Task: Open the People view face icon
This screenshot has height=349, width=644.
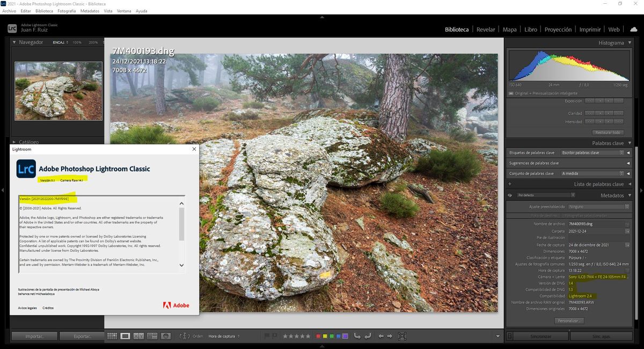Action: pos(166,336)
